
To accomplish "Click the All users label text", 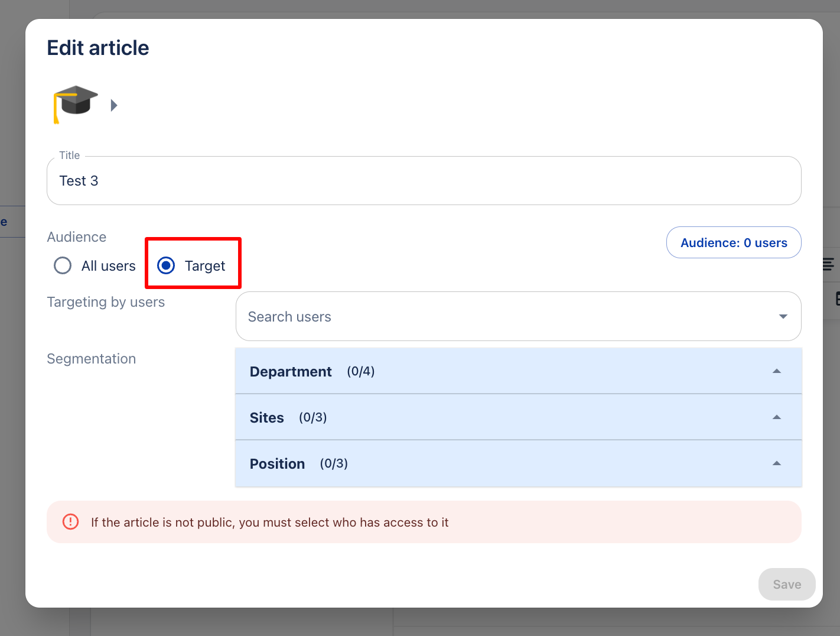I will tap(109, 266).
